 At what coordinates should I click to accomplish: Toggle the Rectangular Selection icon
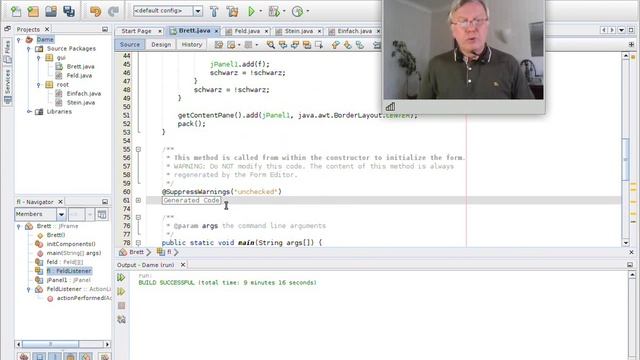319,45
